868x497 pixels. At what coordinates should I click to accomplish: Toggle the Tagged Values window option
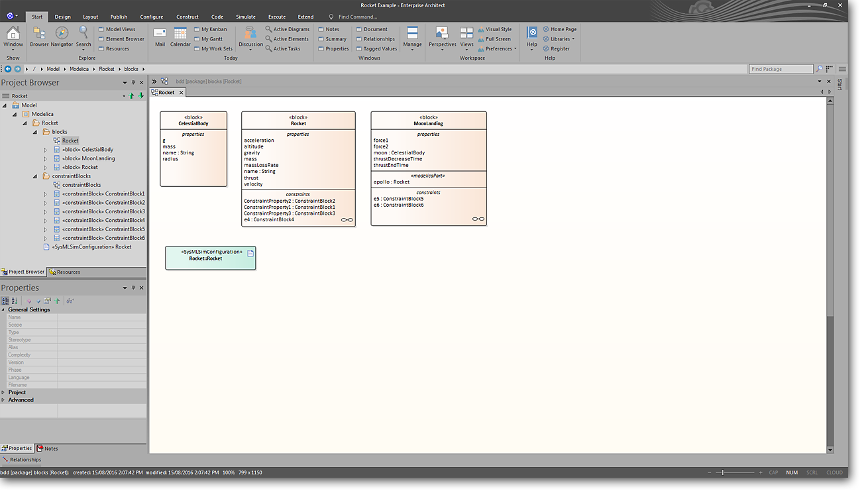click(376, 48)
